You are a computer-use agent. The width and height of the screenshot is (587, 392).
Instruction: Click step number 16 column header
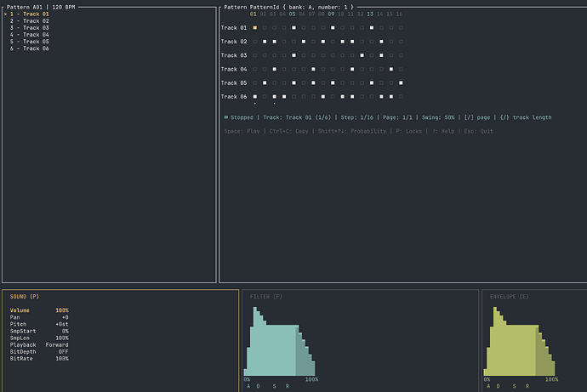point(400,14)
